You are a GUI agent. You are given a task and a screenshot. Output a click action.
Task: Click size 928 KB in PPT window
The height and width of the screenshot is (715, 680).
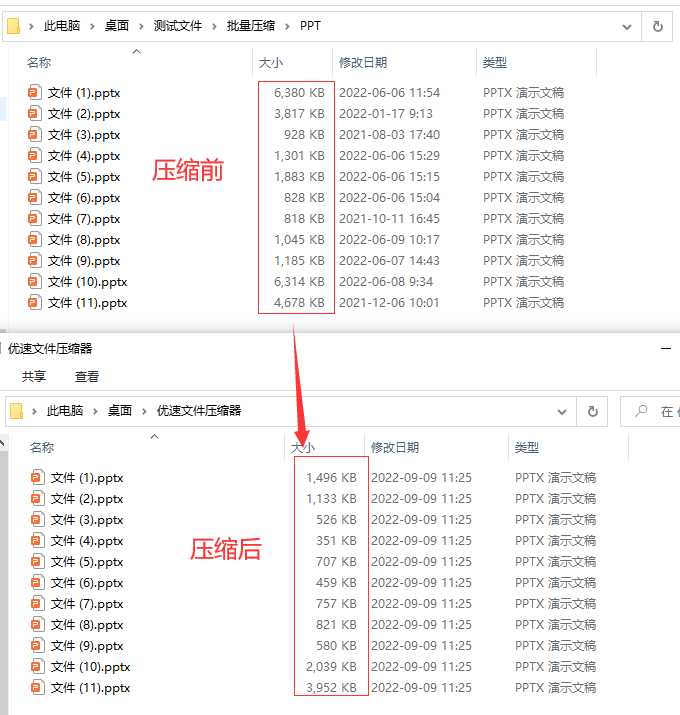click(304, 135)
